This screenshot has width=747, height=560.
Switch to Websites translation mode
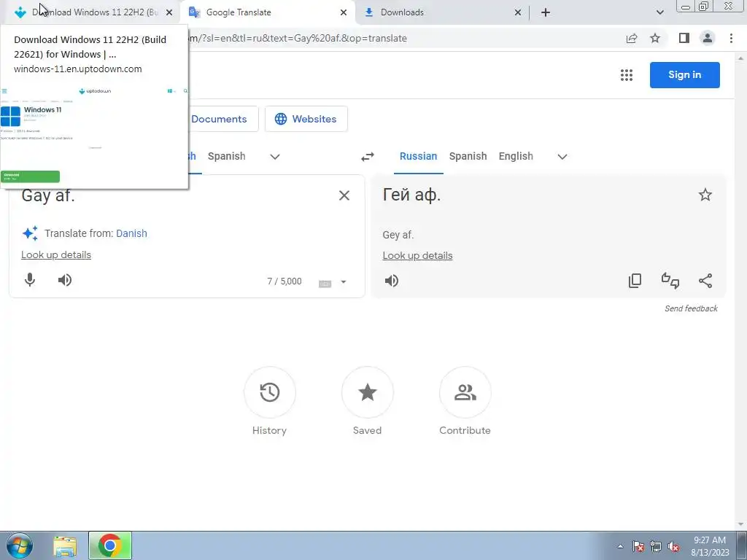pyautogui.click(x=306, y=119)
